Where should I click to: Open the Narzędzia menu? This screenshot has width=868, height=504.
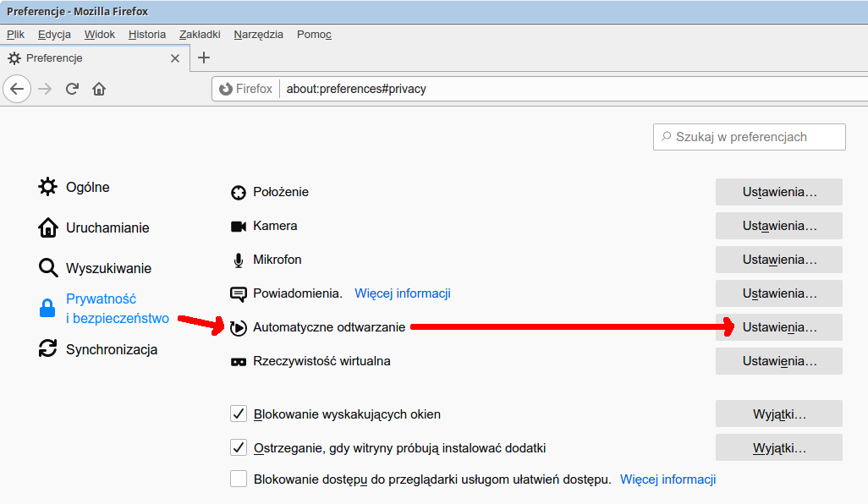pyautogui.click(x=259, y=35)
